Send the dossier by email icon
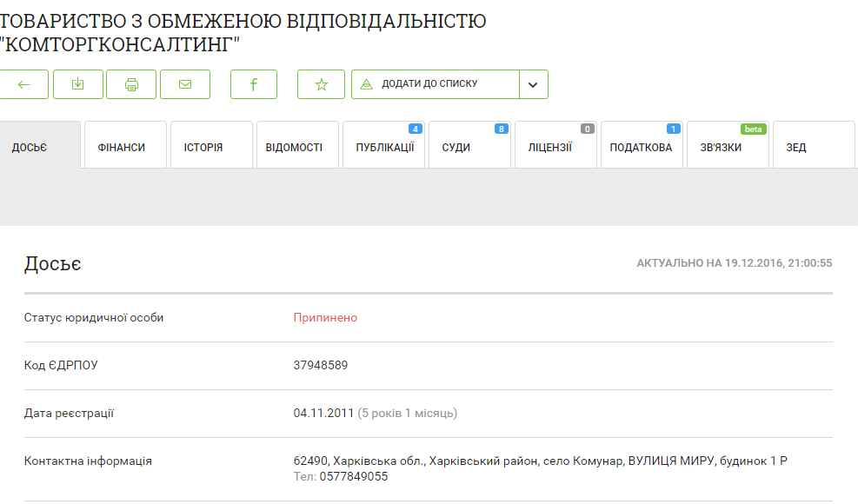Viewport: 858px width, 504px height. coord(185,84)
